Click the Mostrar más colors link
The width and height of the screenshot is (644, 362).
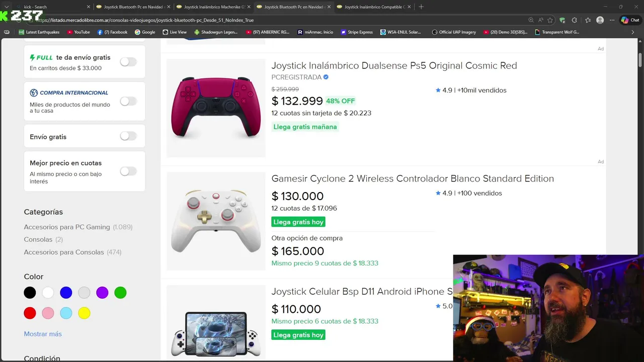[43, 334]
